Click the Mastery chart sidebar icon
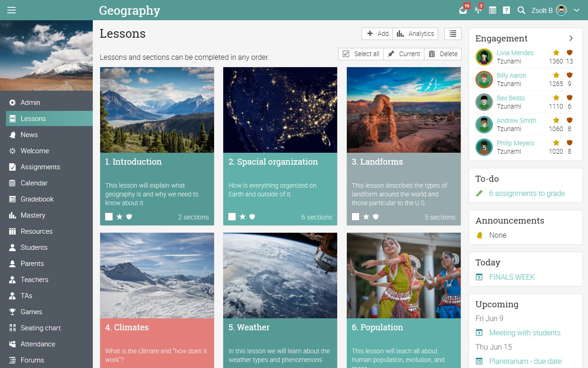588x368 pixels. click(12, 215)
